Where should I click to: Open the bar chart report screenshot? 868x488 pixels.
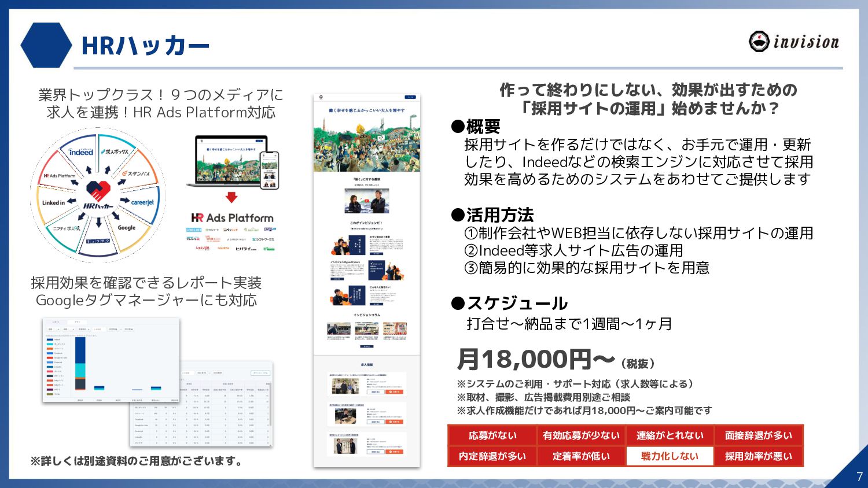pyautogui.click(x=111, y=359)
